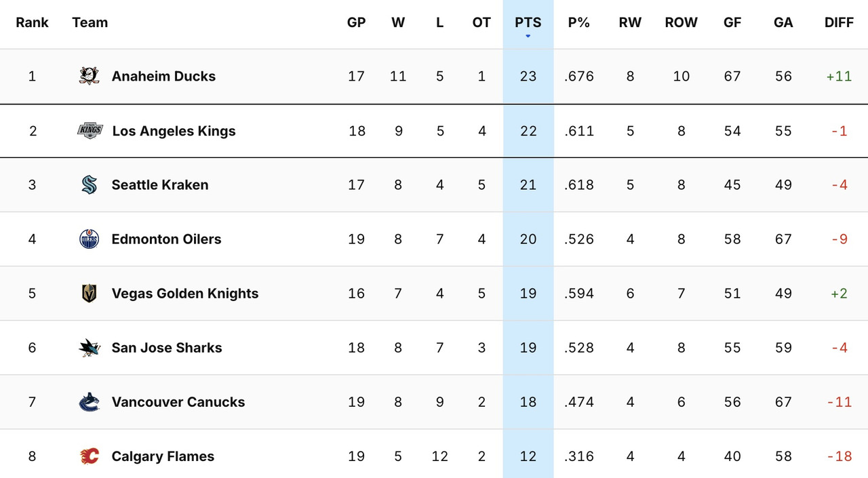
Task: Sort standings by the W column header
Action: point(398,22)
